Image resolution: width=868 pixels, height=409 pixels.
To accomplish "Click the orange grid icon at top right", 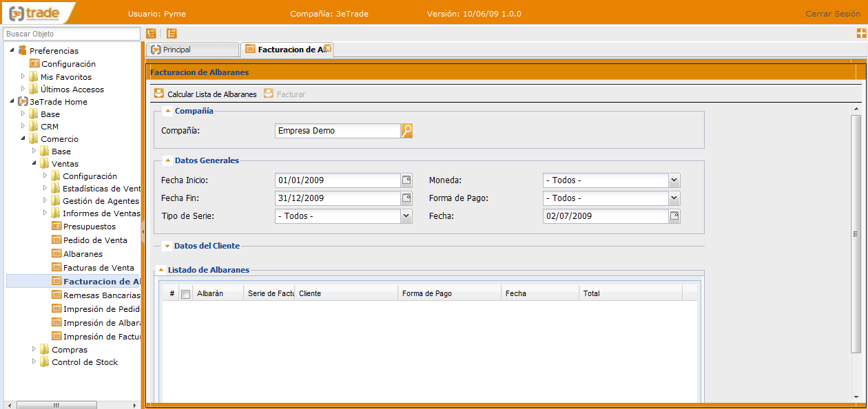I will tap(861, 33).
